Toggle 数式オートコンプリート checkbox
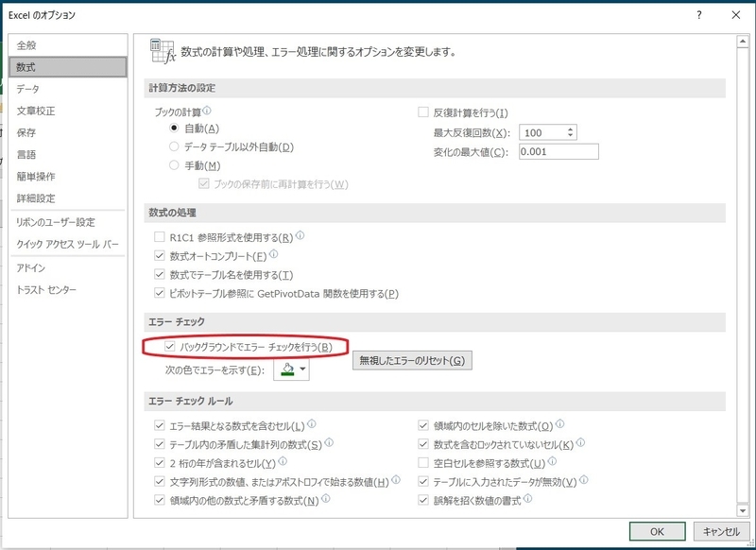This screenshot has height=550, width=756. coord(160,256)
